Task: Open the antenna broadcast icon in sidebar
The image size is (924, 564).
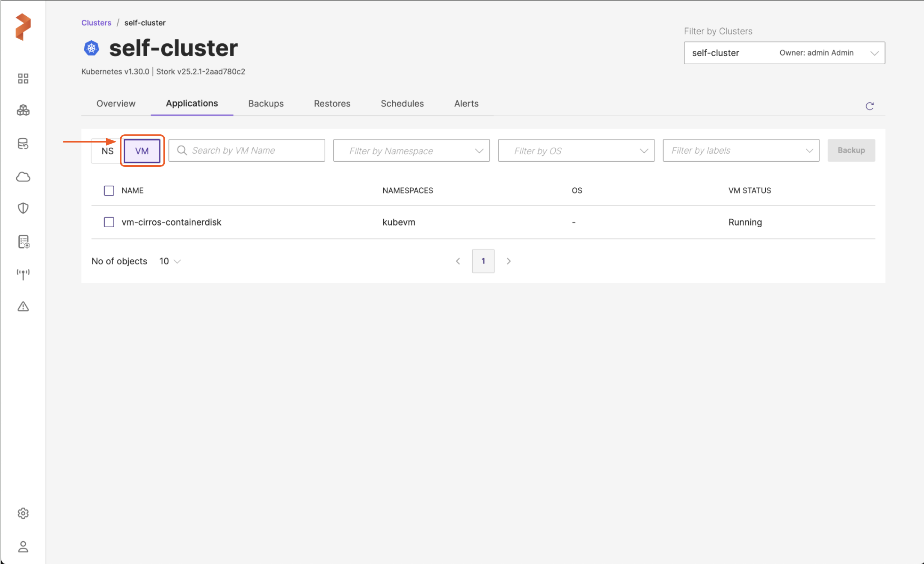Action: [23, 274]
